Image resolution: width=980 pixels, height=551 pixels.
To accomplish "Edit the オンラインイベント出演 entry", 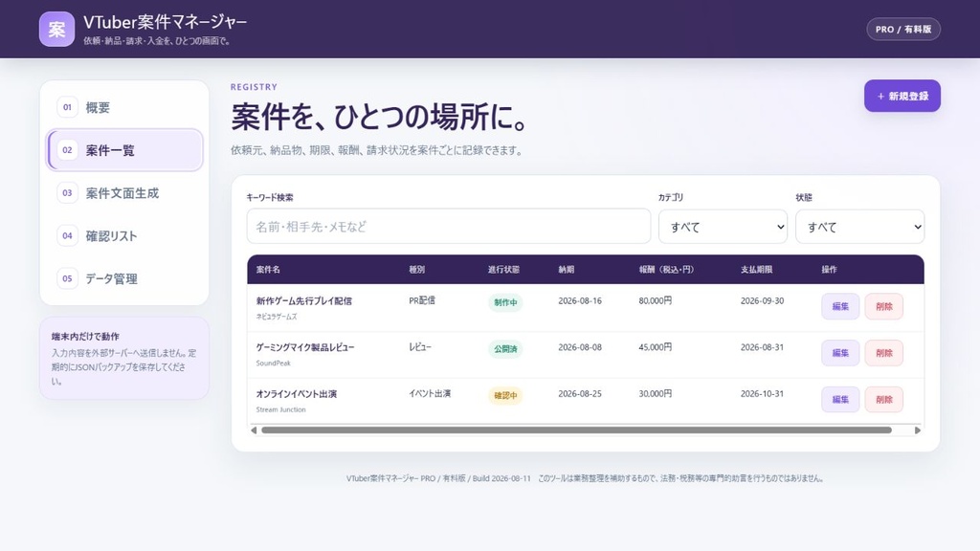I will coord(840,399).
